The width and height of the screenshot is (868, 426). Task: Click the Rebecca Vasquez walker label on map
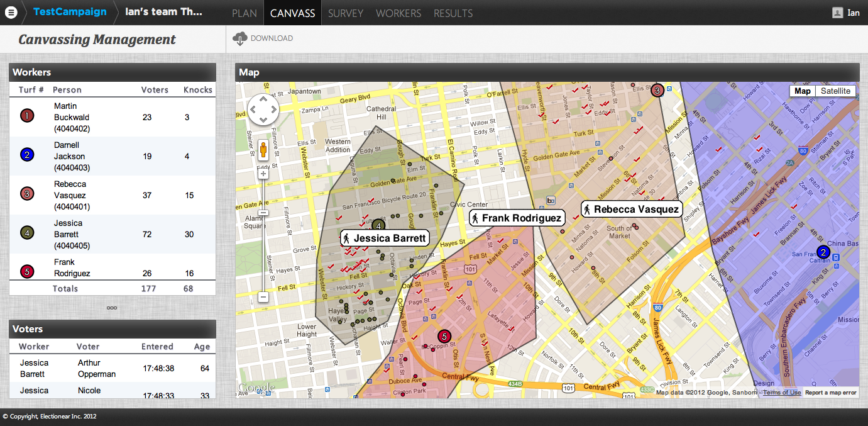pos(632,209)
